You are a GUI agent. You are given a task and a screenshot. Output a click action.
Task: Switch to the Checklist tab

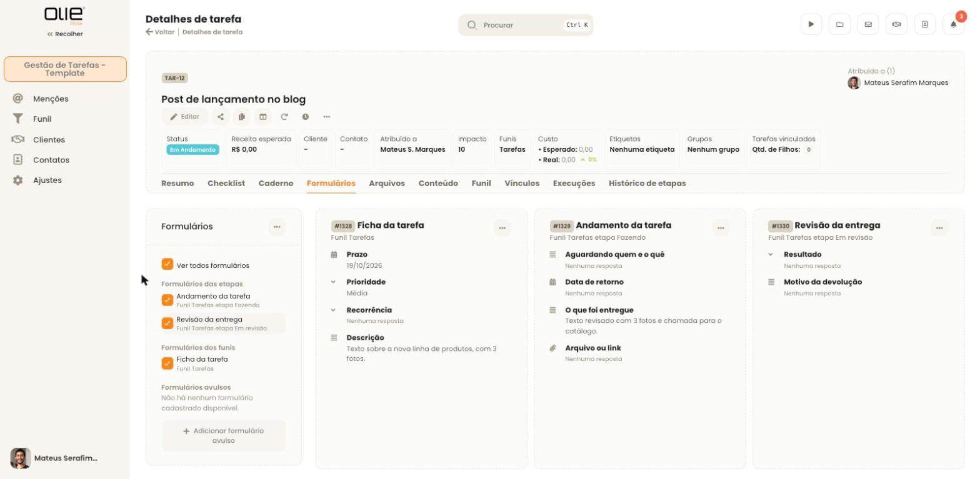tap(226, 184)
